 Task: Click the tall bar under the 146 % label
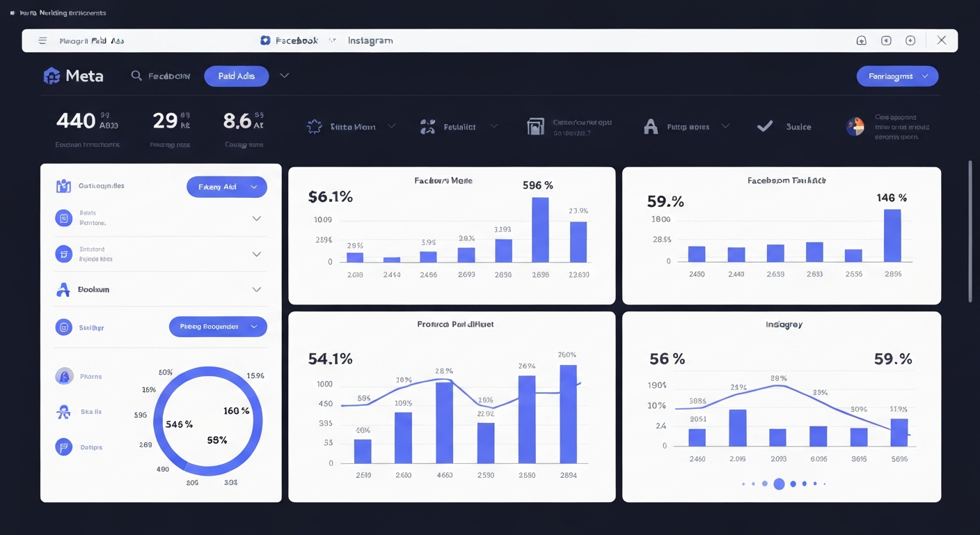point(892,235)
